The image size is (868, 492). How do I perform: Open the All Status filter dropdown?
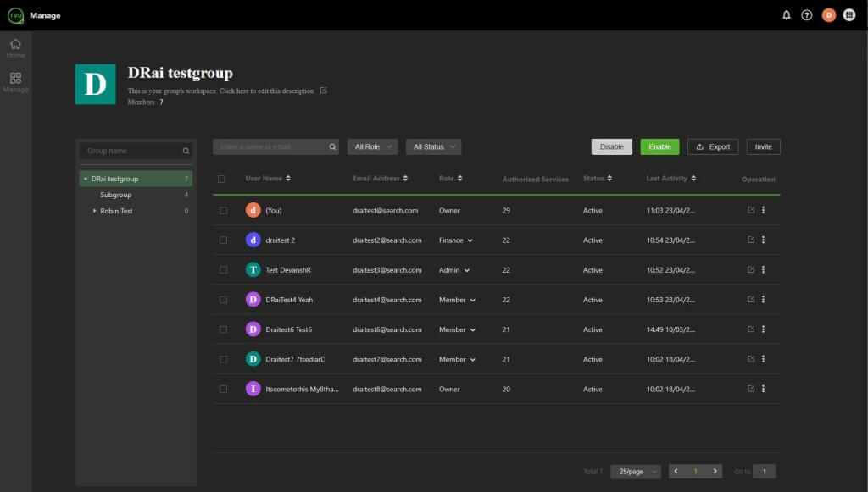tap(433, 146)
